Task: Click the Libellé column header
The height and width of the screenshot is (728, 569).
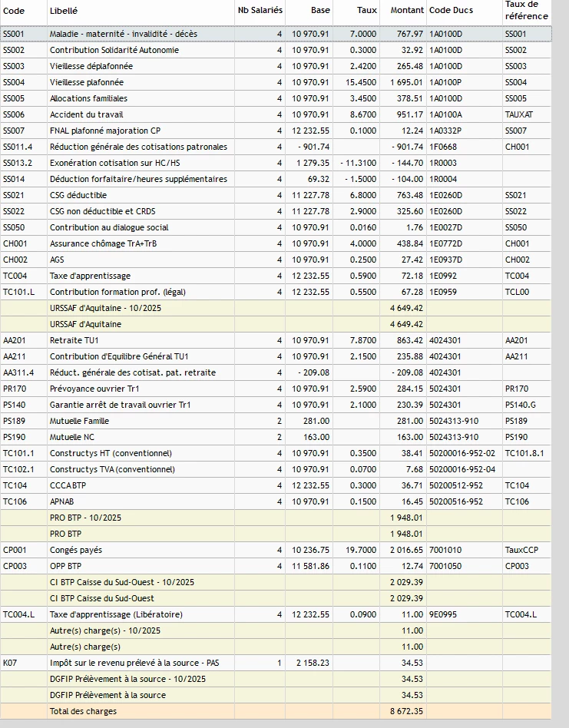Action: point(64,11)
